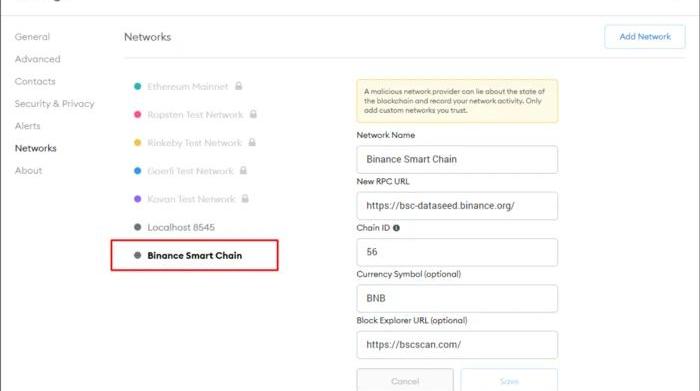
Task: Click into the Network Name input
Action: [x=457, y=159]
